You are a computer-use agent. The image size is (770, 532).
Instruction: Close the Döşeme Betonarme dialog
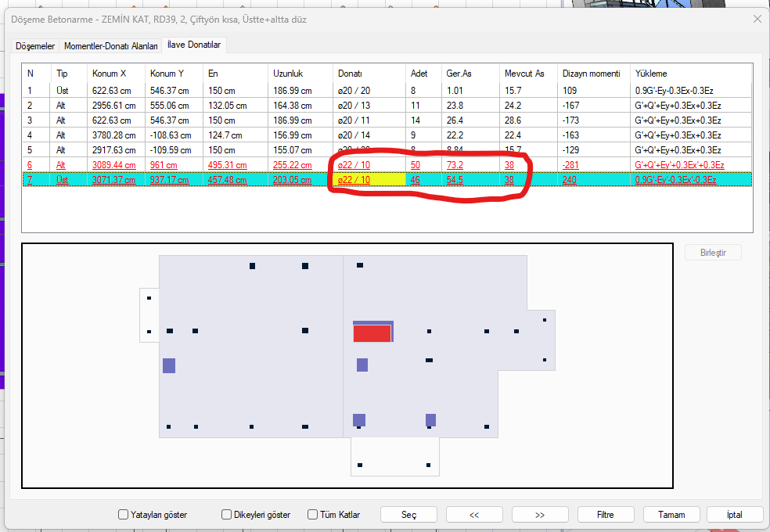[x=757, y=19]
